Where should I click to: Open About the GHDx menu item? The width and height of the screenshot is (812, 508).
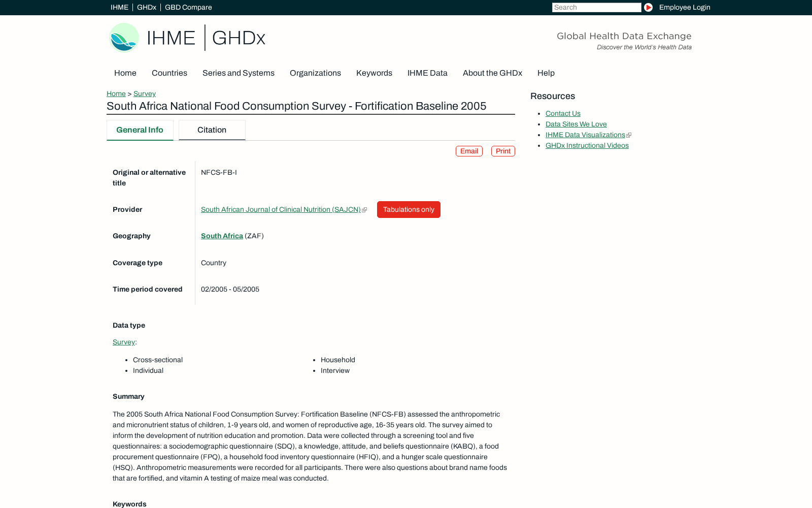[492, 73]
